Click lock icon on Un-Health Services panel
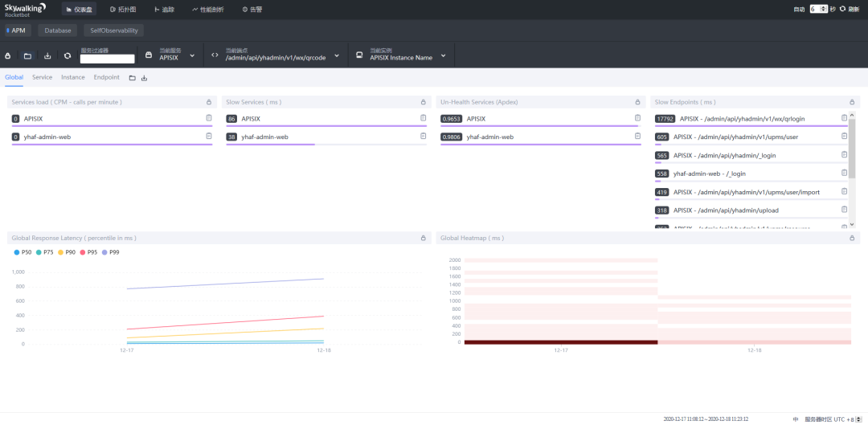The height and width of the screenshot is (425, 868). coord(637,102)
